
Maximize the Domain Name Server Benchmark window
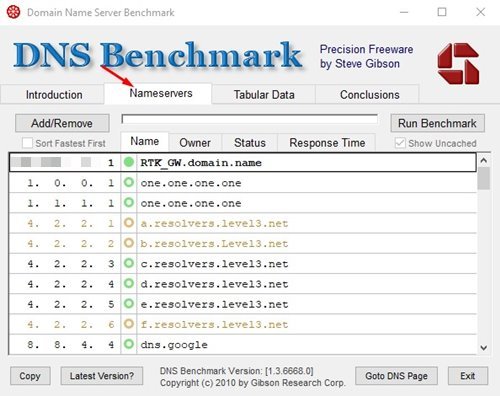pos(442,12)
